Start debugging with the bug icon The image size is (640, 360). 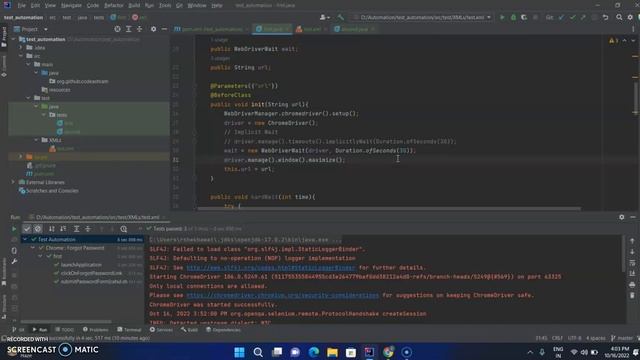(513, 18)
